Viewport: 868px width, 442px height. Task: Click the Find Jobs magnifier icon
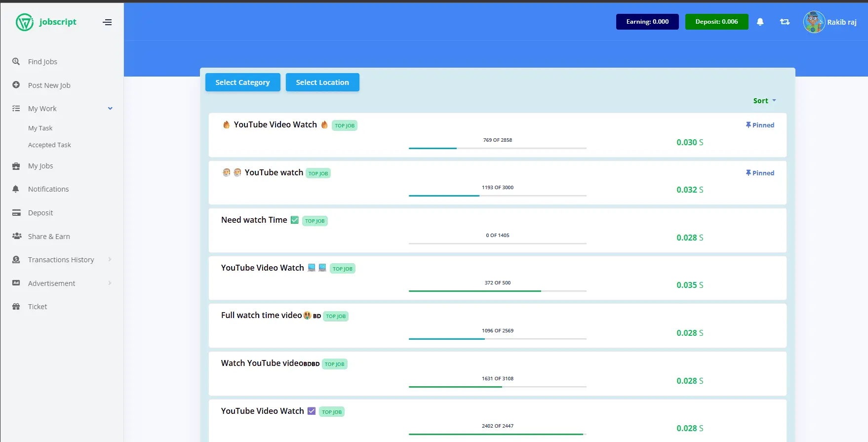tap(16, 62)
